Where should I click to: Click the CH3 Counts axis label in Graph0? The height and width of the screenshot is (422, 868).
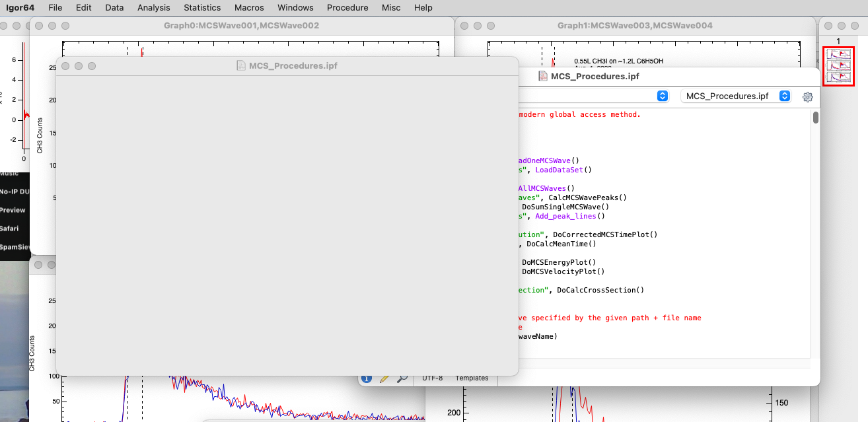pyautogui.click(x=40, y=135)
